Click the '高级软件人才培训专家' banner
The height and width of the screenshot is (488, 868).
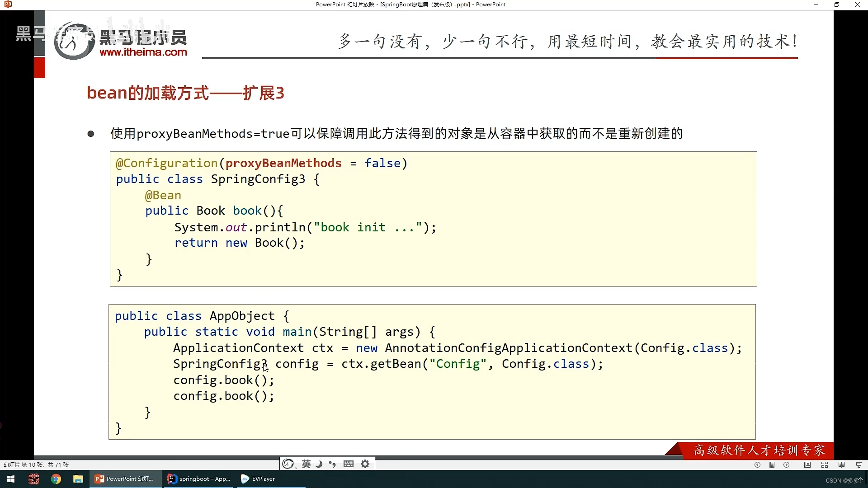pos(759,450)
